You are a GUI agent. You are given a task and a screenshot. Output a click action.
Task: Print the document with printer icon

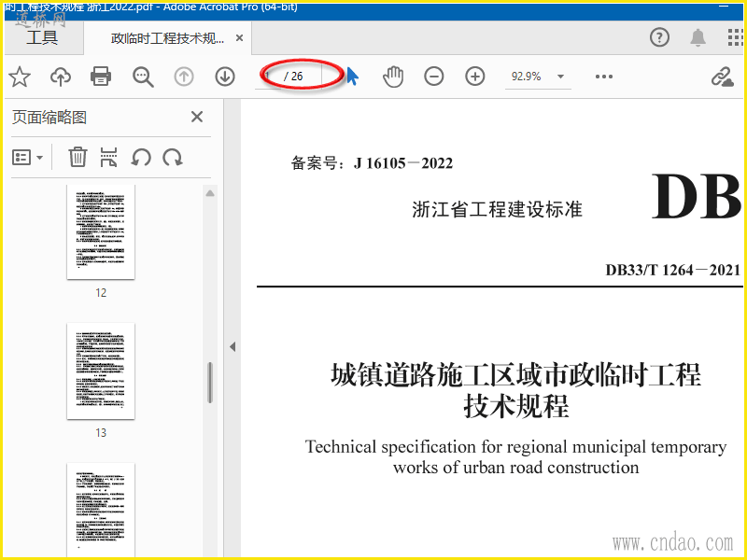click(x=101, y=77)
